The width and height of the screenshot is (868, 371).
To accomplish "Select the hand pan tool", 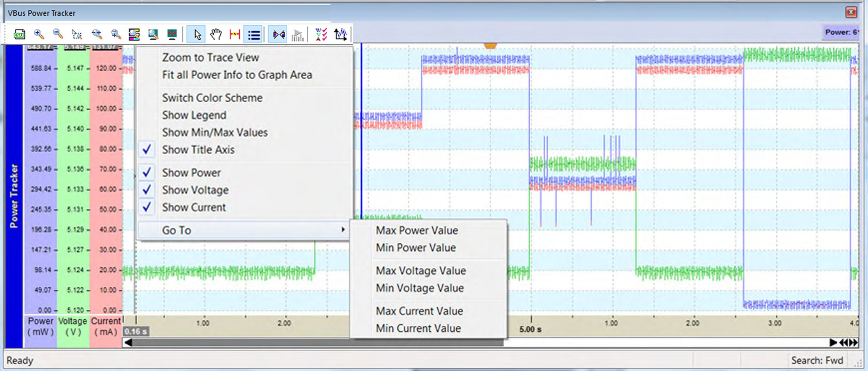I will coord(216,34).
